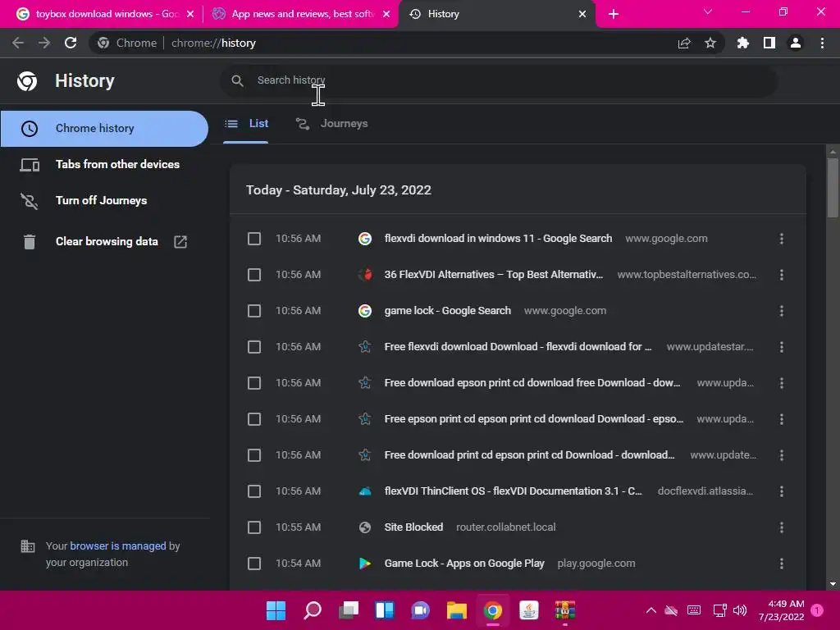The height and width of the screenshot is (630, 840).
Task: Open actions menu for flexvdi download in windows 11
Action: coord(782,239)
